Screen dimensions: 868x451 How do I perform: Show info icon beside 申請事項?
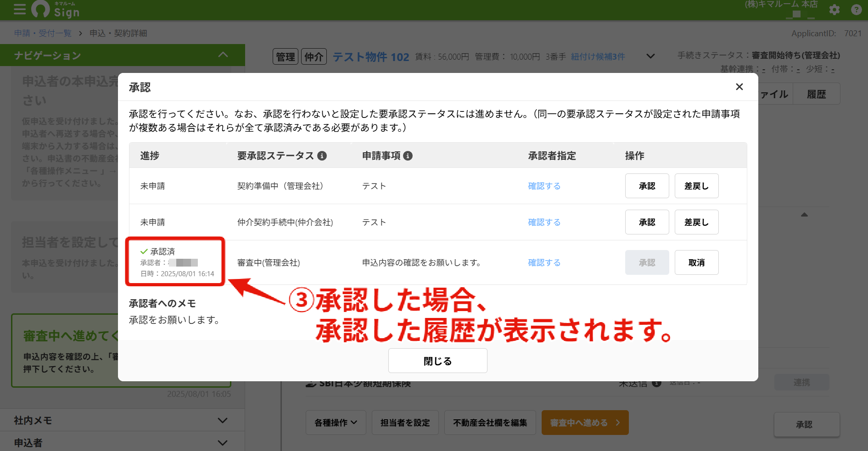pyautogui.click(x=408, y=156)
